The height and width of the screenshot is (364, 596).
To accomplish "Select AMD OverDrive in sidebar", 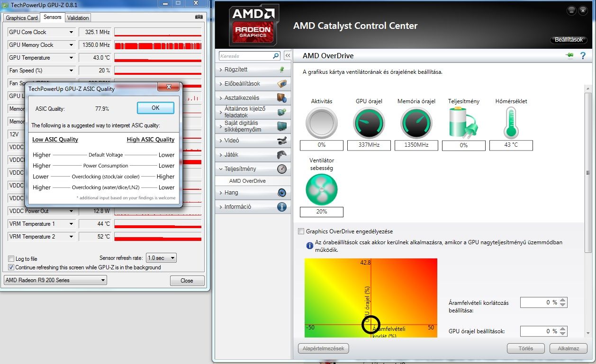I will [247, 181].
